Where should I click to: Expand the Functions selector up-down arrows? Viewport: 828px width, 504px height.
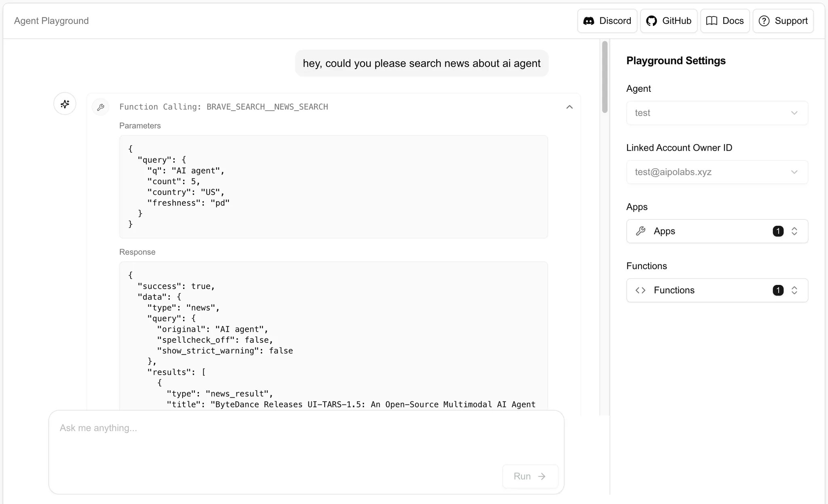(794, 290)
